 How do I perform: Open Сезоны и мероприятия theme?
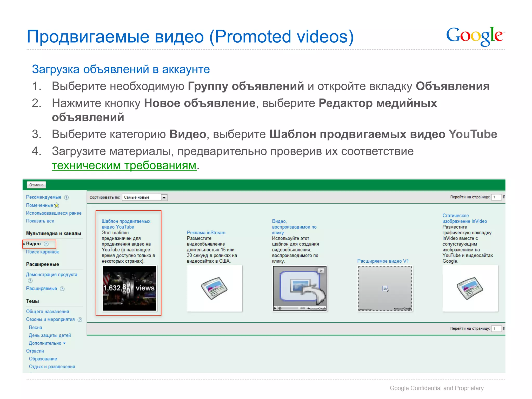coord(50,320)
